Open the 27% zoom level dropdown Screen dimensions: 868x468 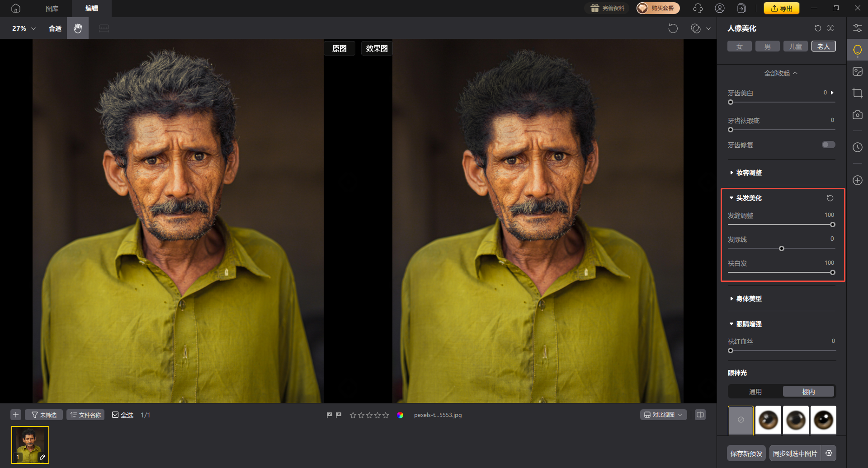point(24,28)
